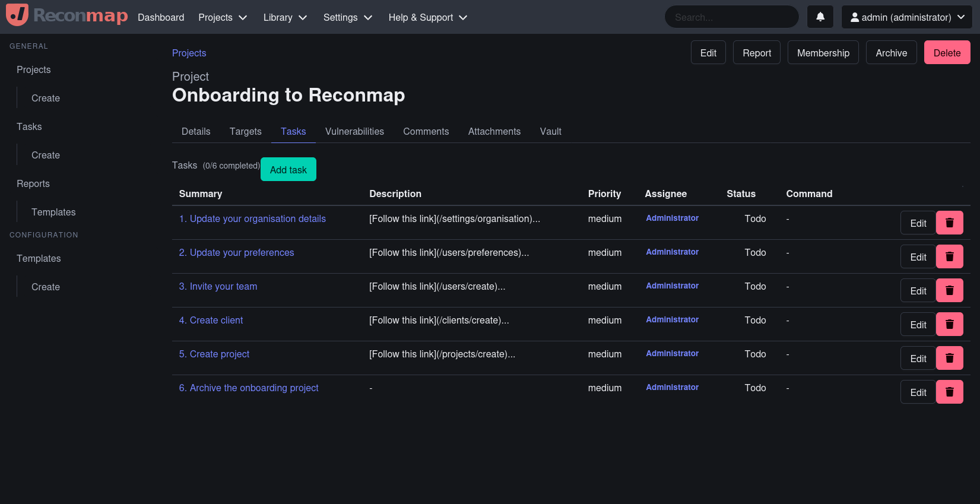Delete task Update your preferences
This screenshot has height=504, width=980.
950,256
